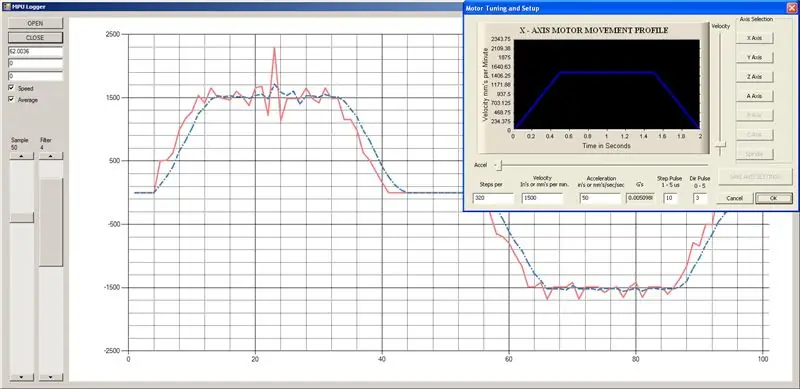Click the Filter scrollbar down arrow
The width and height of the screenshot is (800, 389).
51,377
